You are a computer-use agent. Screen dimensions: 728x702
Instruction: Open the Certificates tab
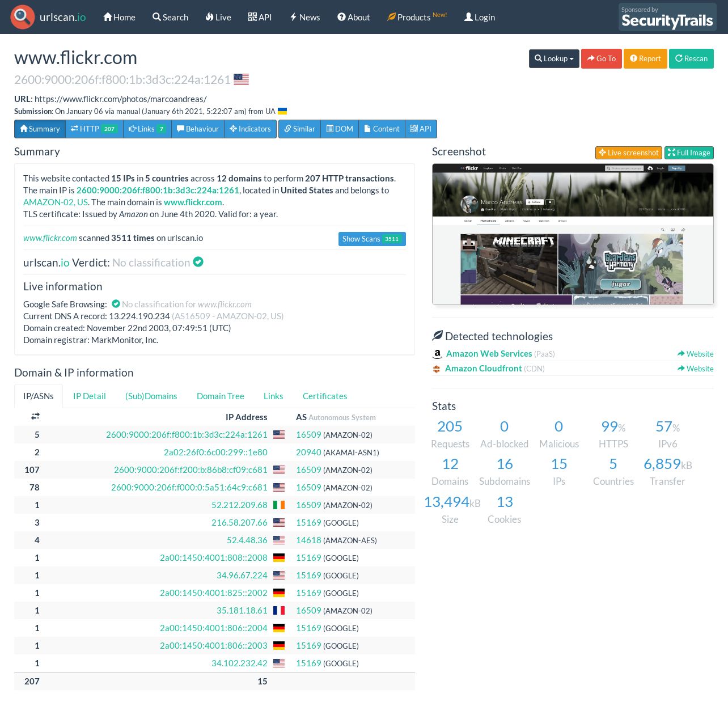coord(325,396)
